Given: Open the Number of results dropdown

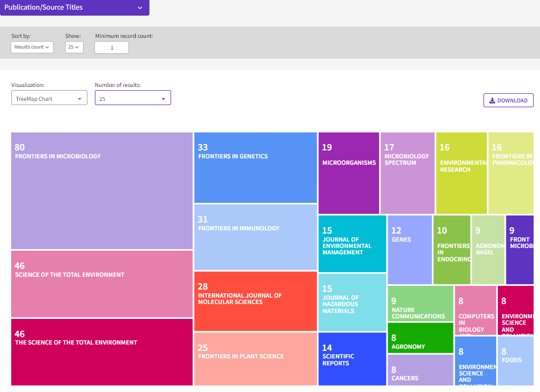Looking at the screenshot, I should 133,98.
